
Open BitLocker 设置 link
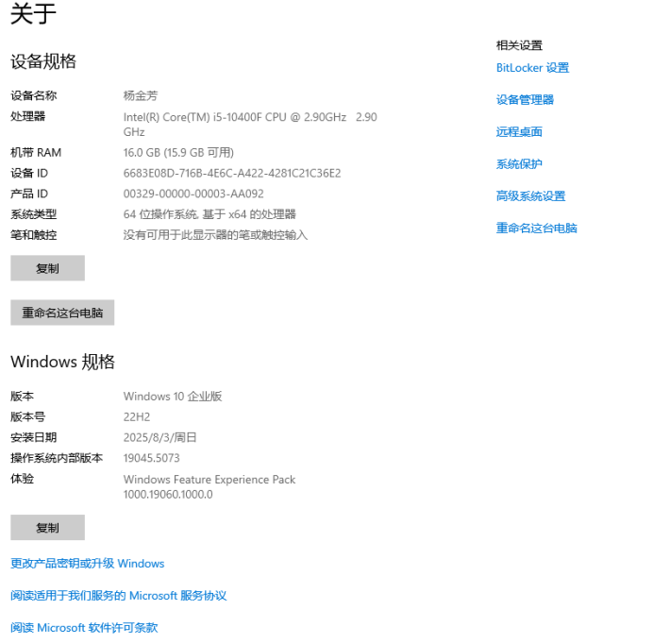(532, 68)
